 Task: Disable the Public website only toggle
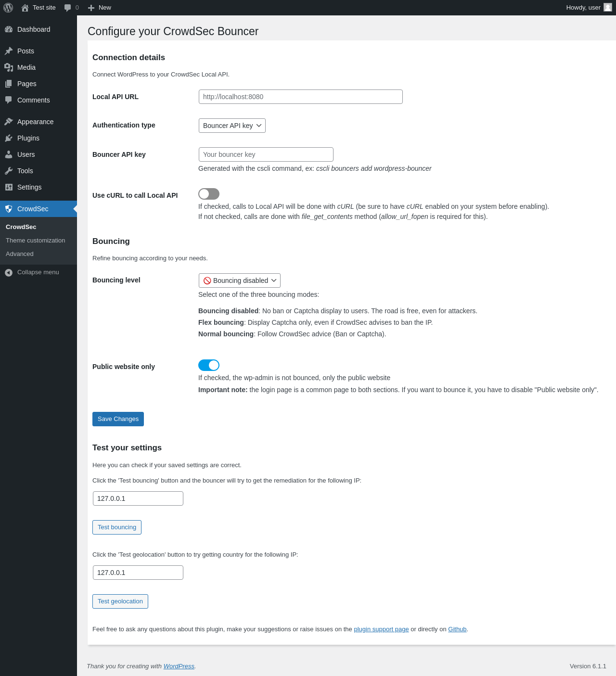click(209, 365)
